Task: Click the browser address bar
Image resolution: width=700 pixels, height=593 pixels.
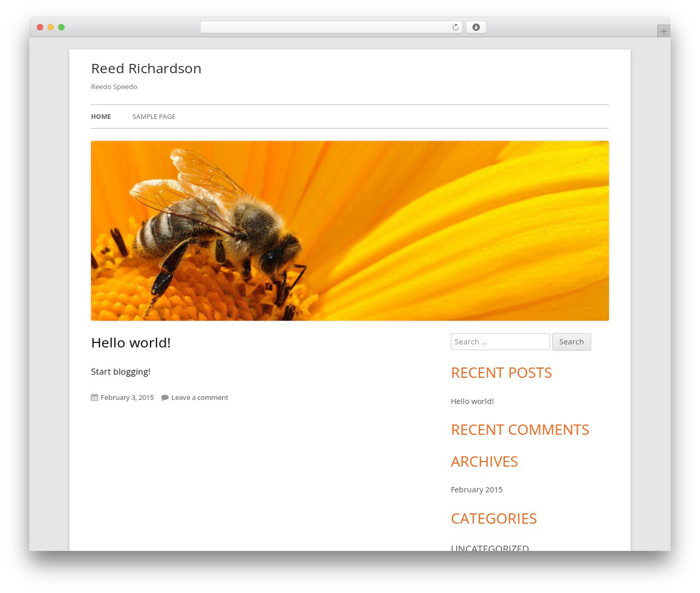Action: click(x=331, y=27)
